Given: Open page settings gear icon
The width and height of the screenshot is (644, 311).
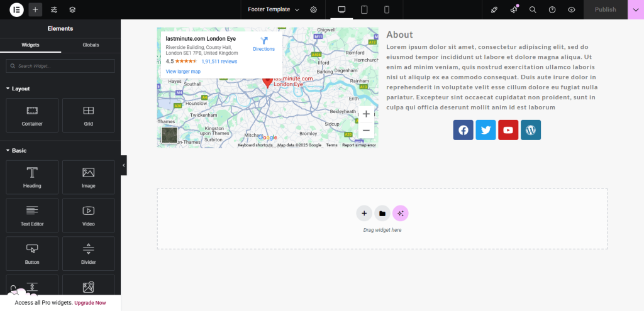Looking at the screenshot, I should (x=313, y=9).
